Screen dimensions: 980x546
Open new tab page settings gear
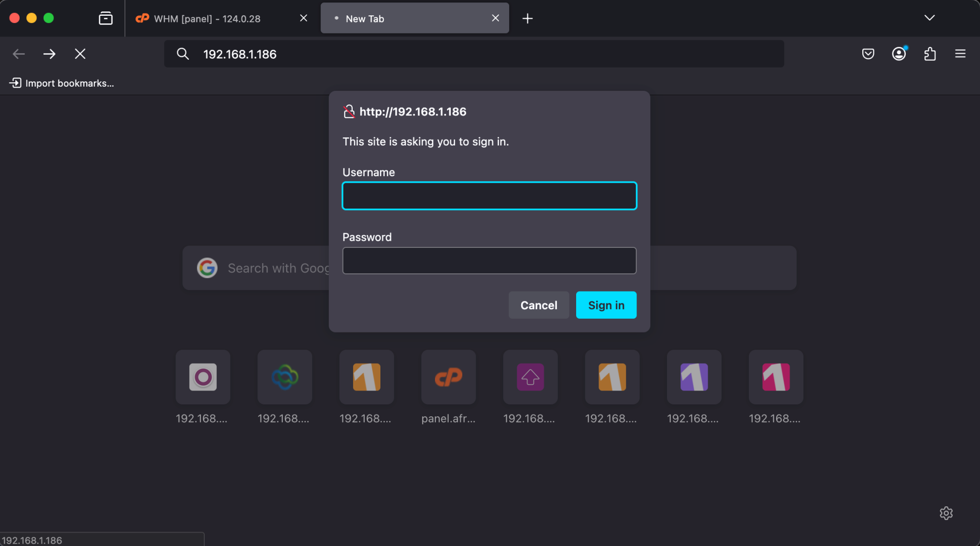pos(947,513)
